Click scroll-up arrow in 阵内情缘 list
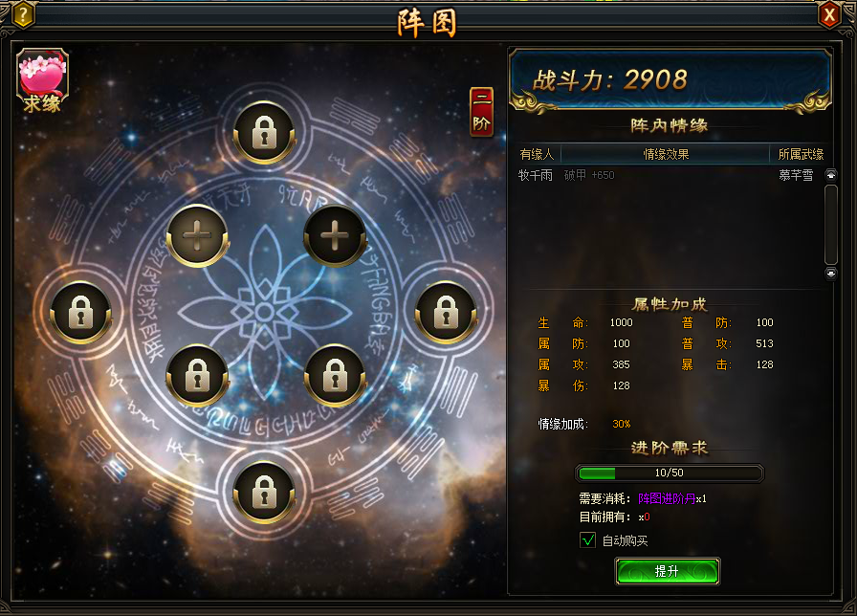This screenshot has height=616, width=857. pos(831,175)
